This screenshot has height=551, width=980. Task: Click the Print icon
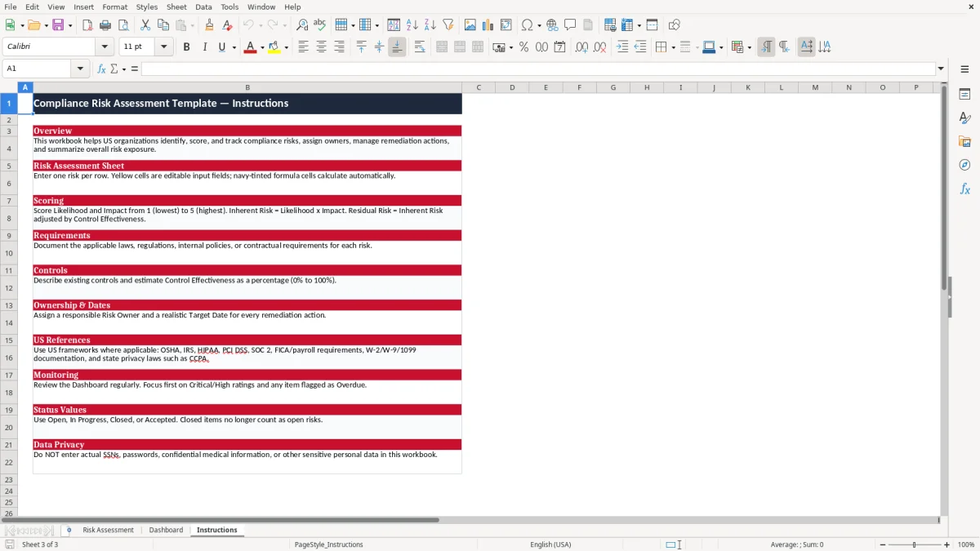pos(105,25)
